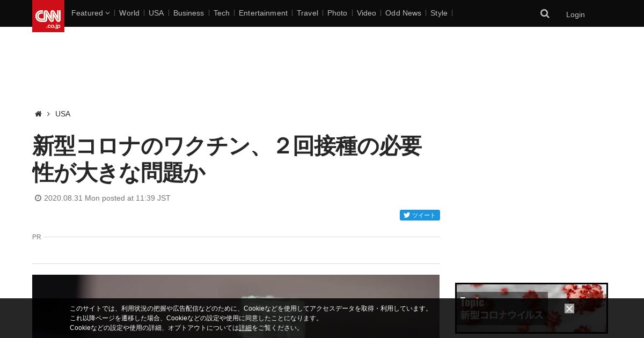This screenshot has height=338, width=644.
Task: Open the World section
Action: point(129,13)
